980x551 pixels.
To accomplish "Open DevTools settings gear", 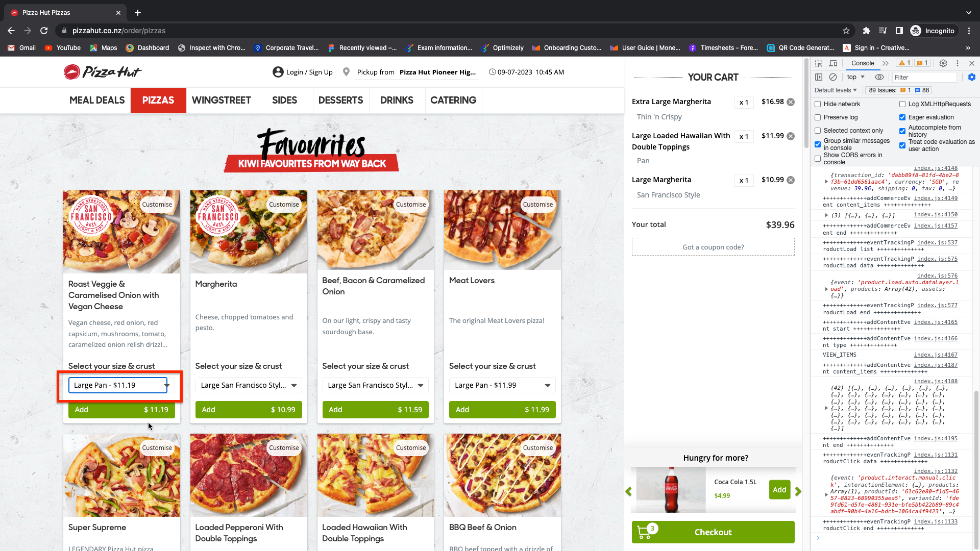I will tap(943, 63).
